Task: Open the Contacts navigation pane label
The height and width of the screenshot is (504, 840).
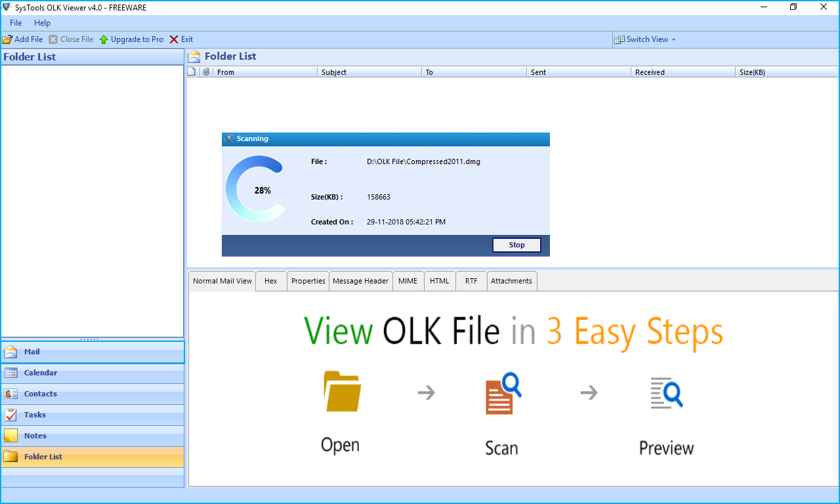Action: coord(41,394)
